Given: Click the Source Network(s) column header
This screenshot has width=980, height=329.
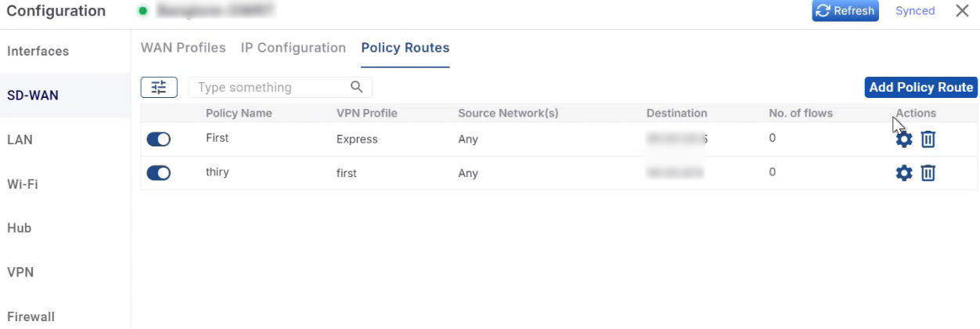Looking at the screenshot, I should pyautogui.click(x=508, y=113).
